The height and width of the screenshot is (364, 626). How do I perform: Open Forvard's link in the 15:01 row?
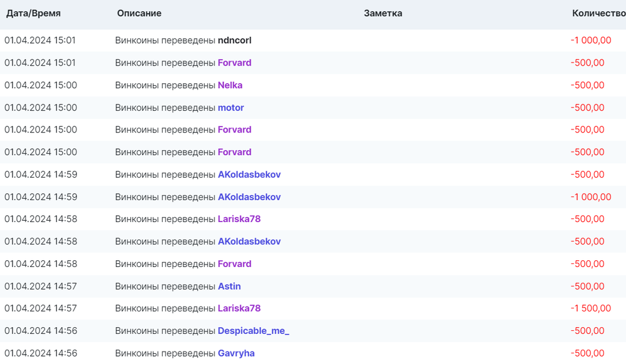(234, 63)
